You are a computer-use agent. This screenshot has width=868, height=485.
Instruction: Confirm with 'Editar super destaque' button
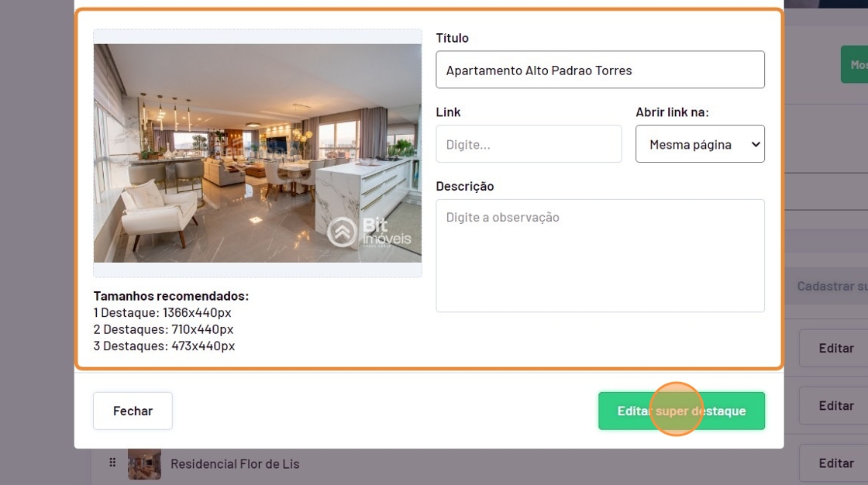click(x=681, y=411)
